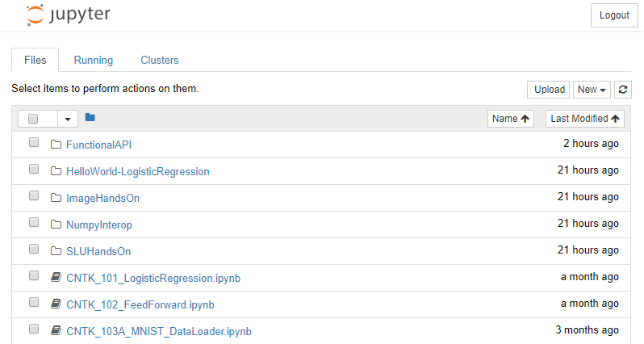Click the SLUHandsOn folder icon
Image resolution: width=644 pixels, height=344 pixels.
pyautogui.click(x=56, y=250)
